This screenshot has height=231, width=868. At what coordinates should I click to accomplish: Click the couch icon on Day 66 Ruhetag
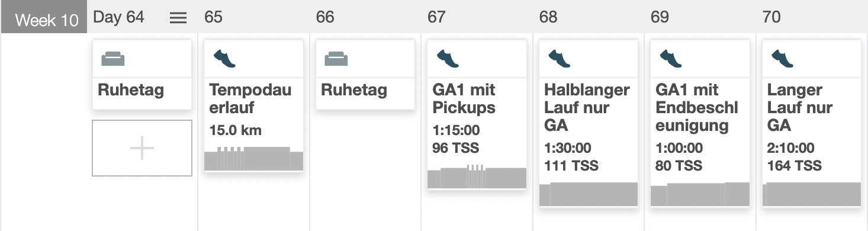[336, 59]
